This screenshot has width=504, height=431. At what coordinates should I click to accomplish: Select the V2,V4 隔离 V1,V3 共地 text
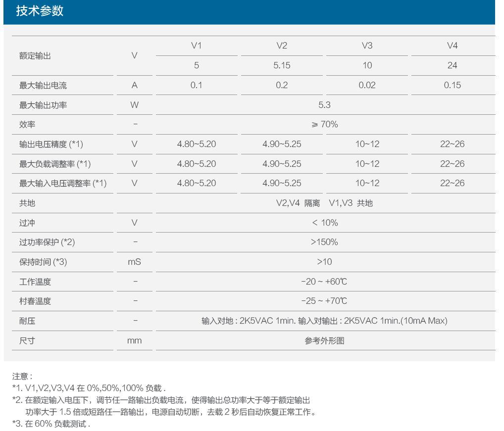coord(324,203)
